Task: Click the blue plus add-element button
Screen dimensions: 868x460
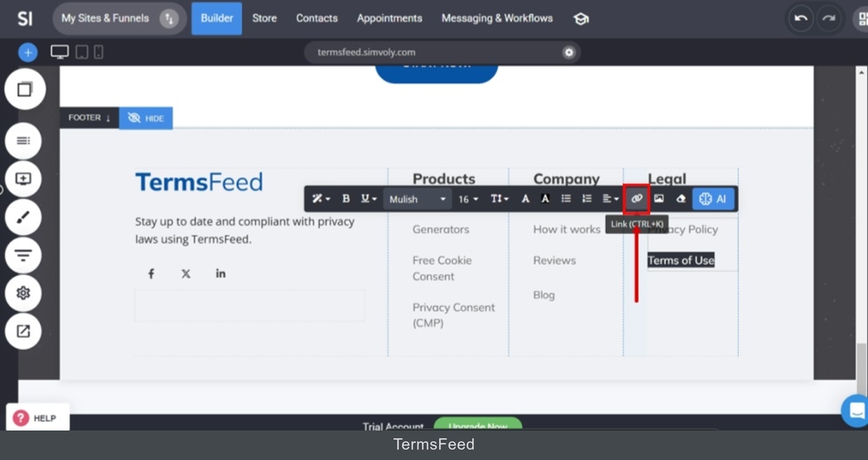Action: pyautogui.click(x=28, y=53)
